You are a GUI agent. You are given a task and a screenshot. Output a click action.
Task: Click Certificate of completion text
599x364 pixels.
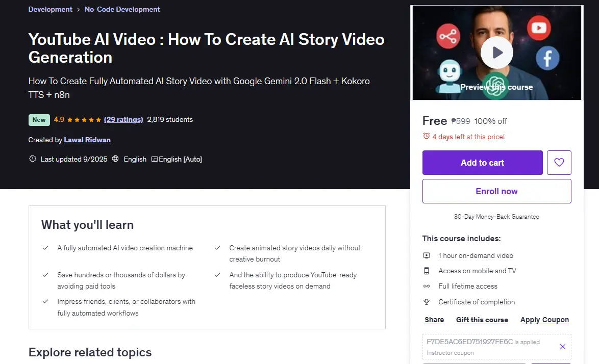point(477,302)
